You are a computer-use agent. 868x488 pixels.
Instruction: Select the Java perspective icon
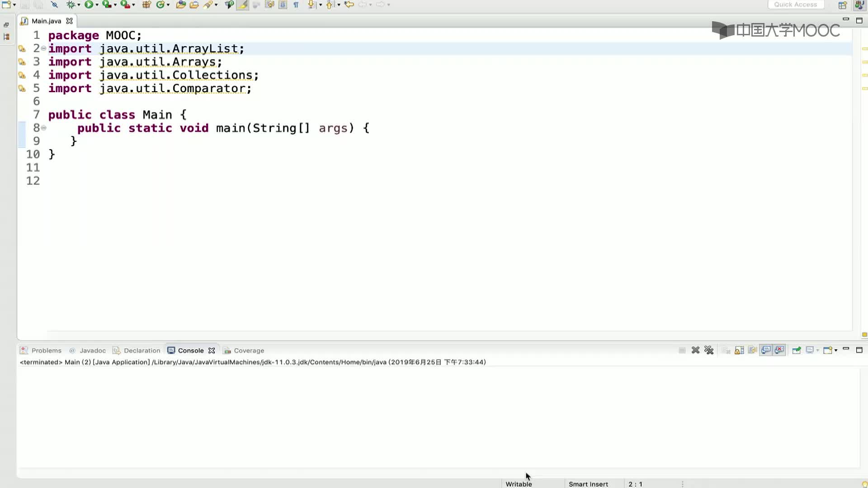click(859, 5)
